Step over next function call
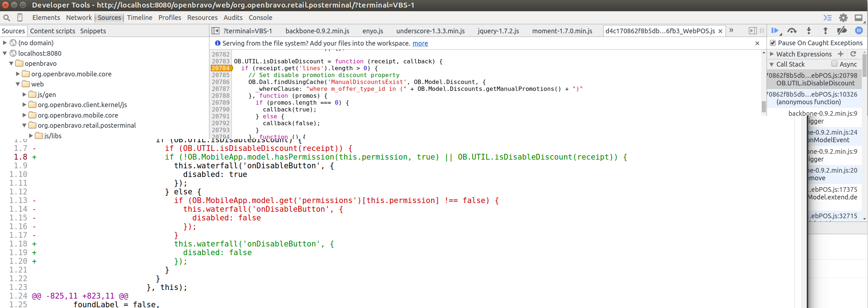This screenshot has height=308, width=868. (x=792, y=31)
